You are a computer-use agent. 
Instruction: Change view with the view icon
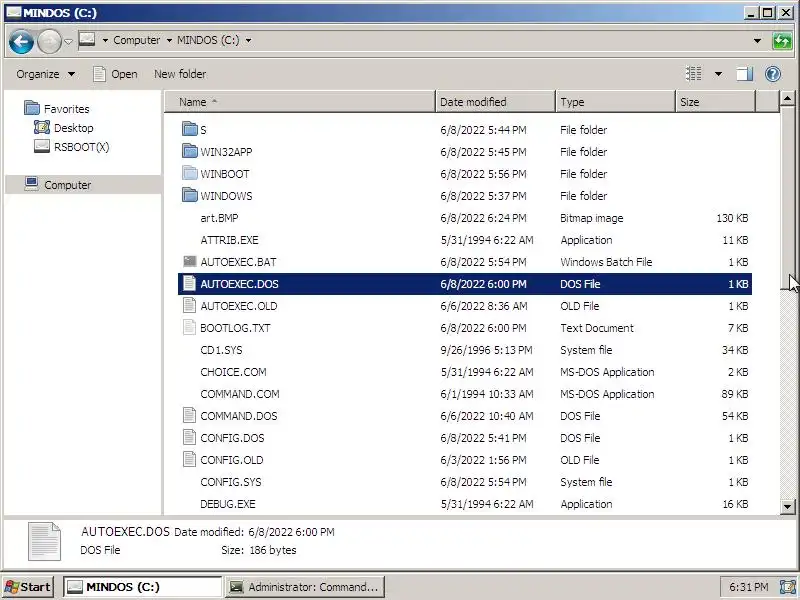coord(693,74)
